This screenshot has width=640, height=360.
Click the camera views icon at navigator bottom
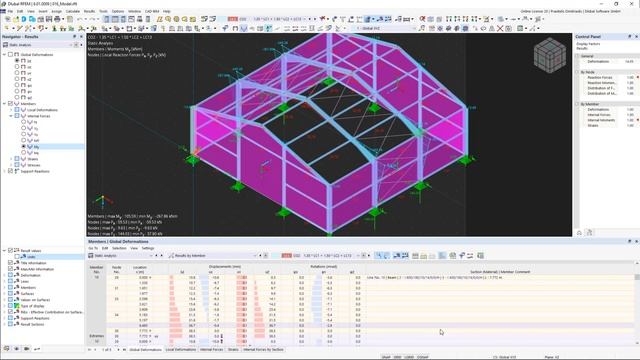point(27,349)
